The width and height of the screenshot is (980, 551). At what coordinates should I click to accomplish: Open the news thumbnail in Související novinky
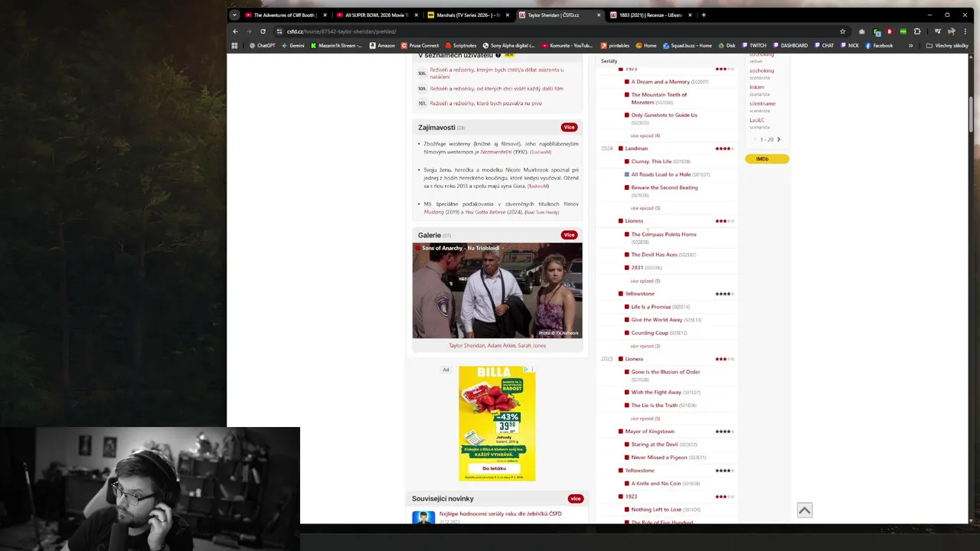[423, 518]
